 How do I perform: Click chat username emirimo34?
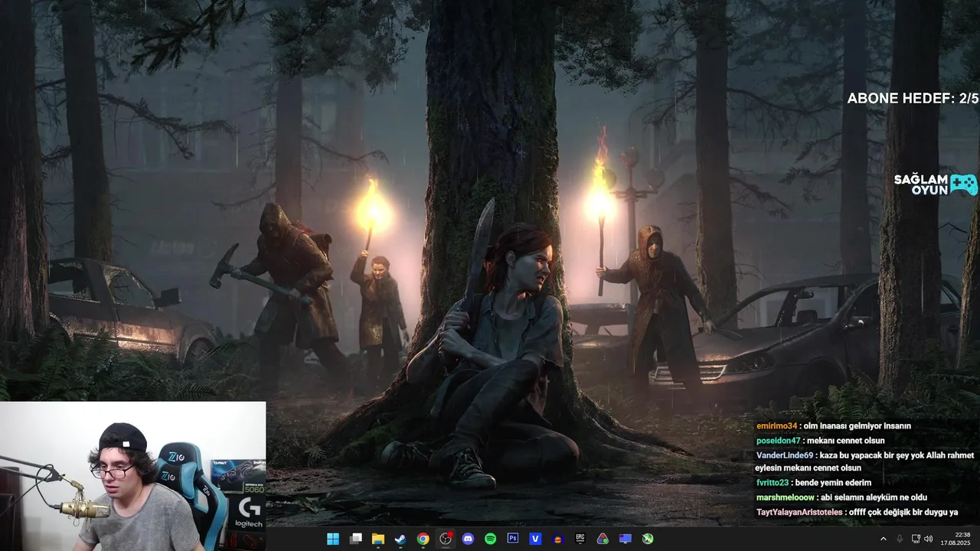(776, 426)
